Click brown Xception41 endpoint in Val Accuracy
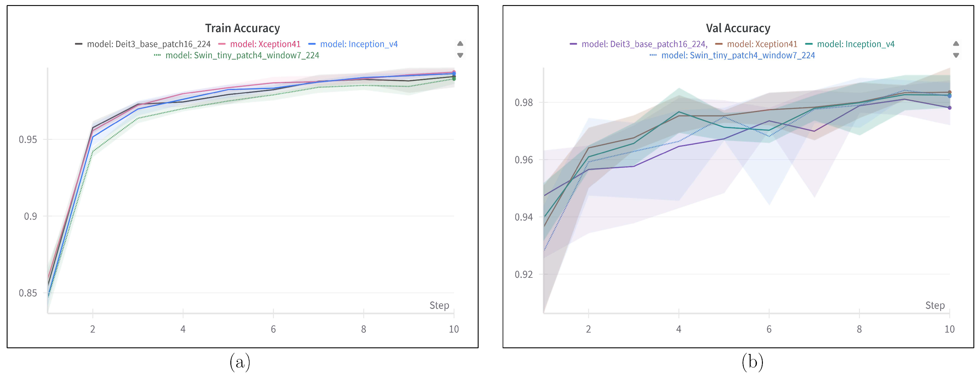Image resolution: width=980 pixels, height=382 pixels. [x=949, y=92]
